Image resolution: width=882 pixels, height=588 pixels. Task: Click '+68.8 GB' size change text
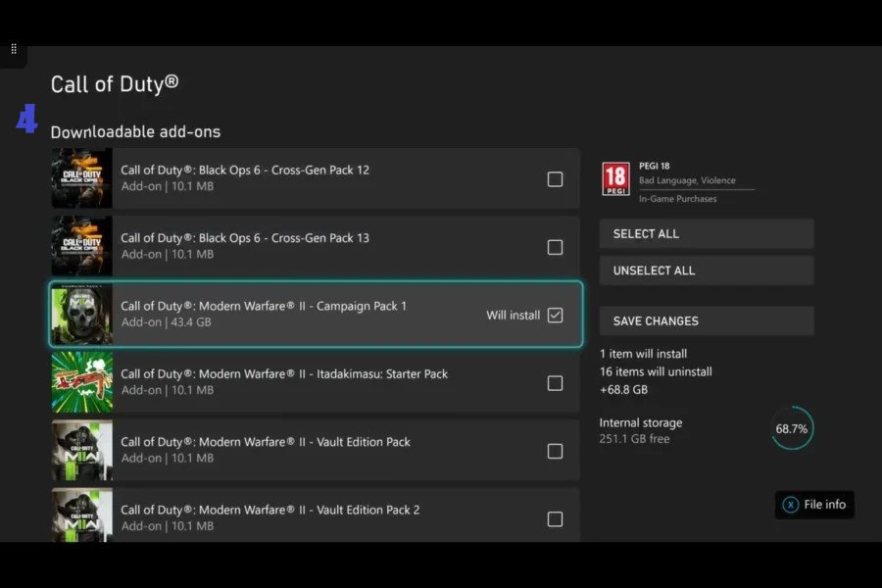[x=623, y=390]
